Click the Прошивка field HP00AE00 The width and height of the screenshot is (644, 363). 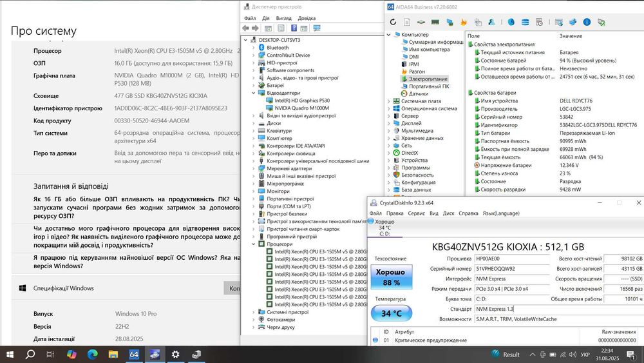pos(512,259)
